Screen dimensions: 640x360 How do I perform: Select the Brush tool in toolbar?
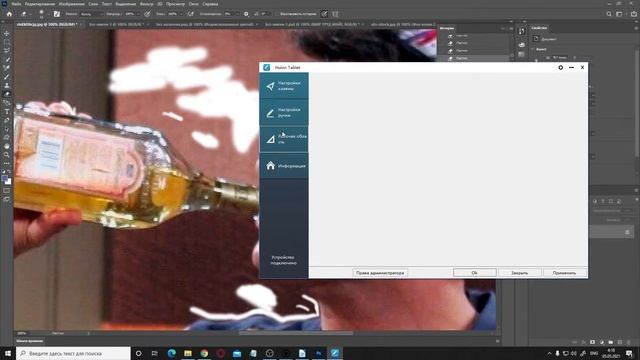7,77
